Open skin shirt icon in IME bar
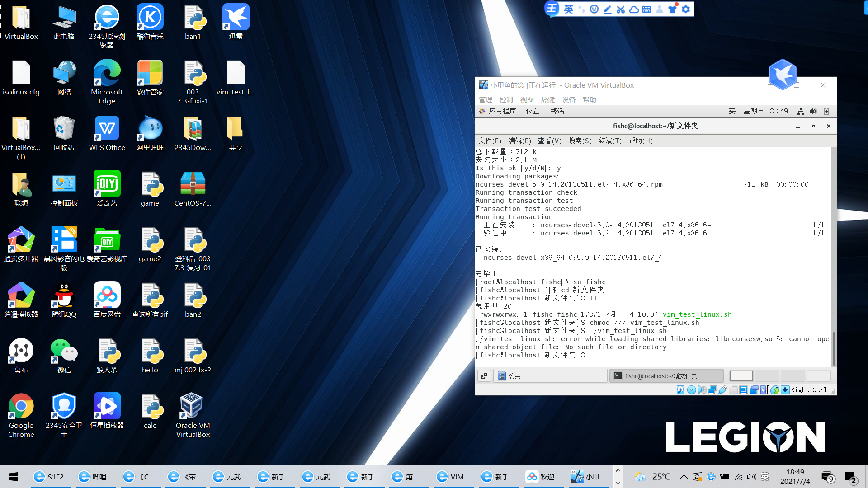 pos(673,9)
